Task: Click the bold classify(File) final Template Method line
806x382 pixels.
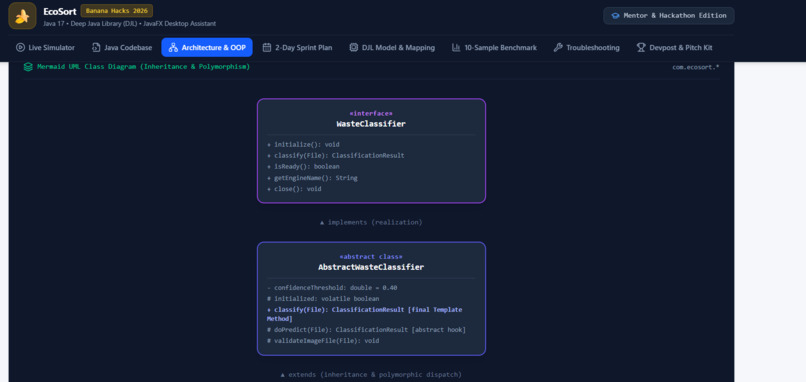Action: pyautogui.click(x=364, y=314)
